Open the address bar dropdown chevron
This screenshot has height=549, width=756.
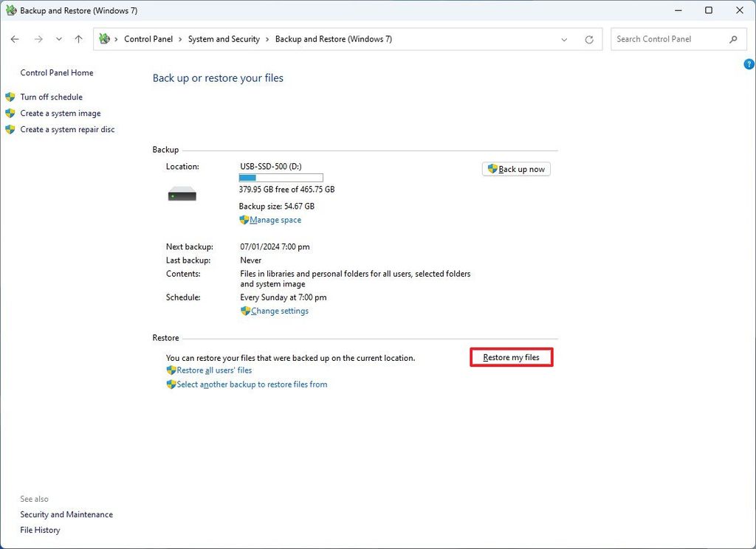(564, 39)
